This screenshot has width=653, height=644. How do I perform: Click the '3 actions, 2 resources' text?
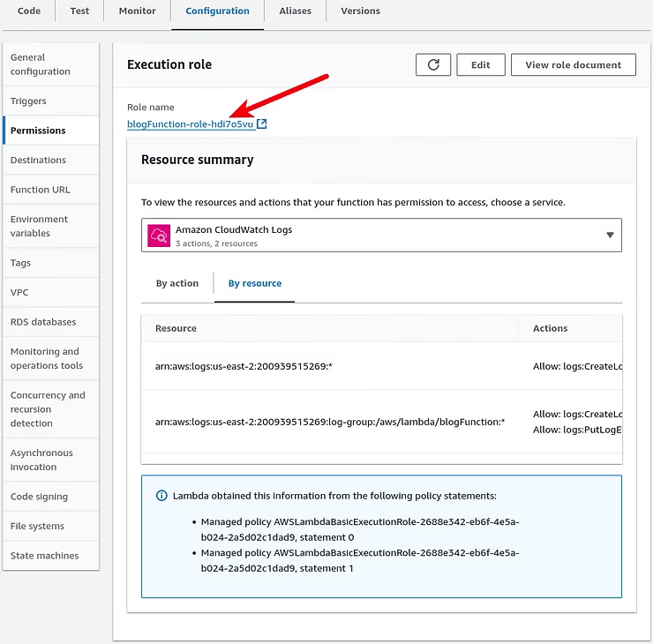pyautogui.click(x=216, y=243)
